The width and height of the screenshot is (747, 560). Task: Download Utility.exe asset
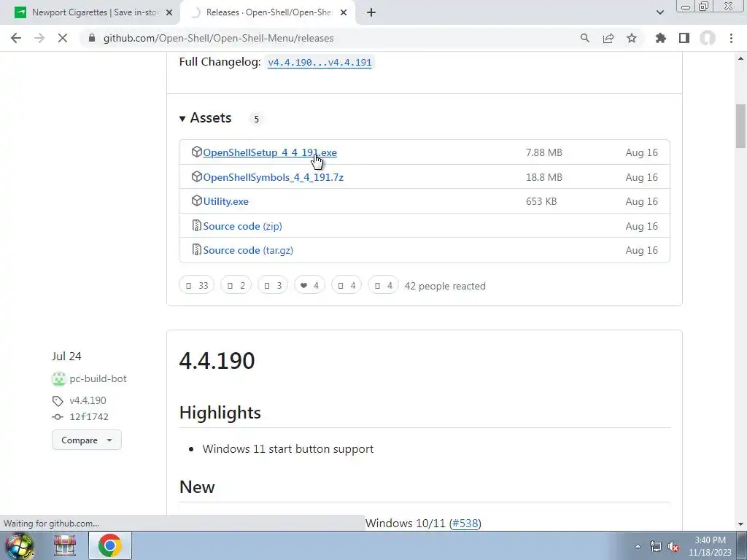click(x=226, y=201)
